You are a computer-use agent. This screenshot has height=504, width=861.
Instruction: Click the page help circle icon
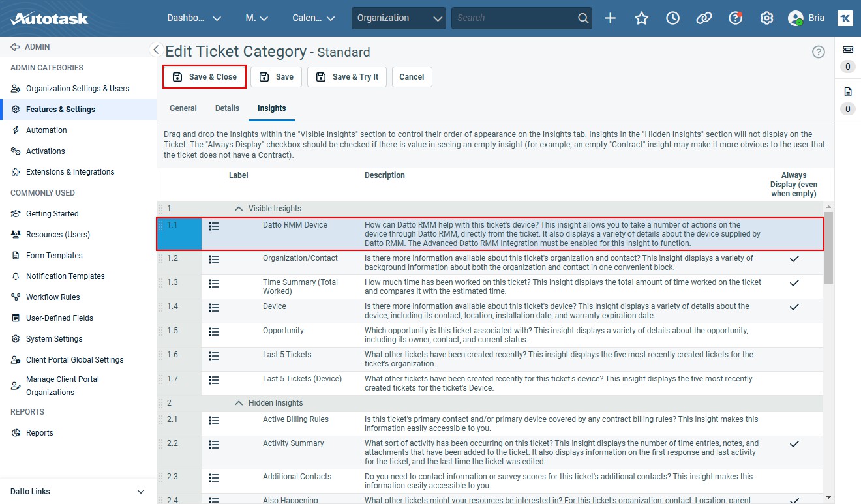(x=819, y=52)
